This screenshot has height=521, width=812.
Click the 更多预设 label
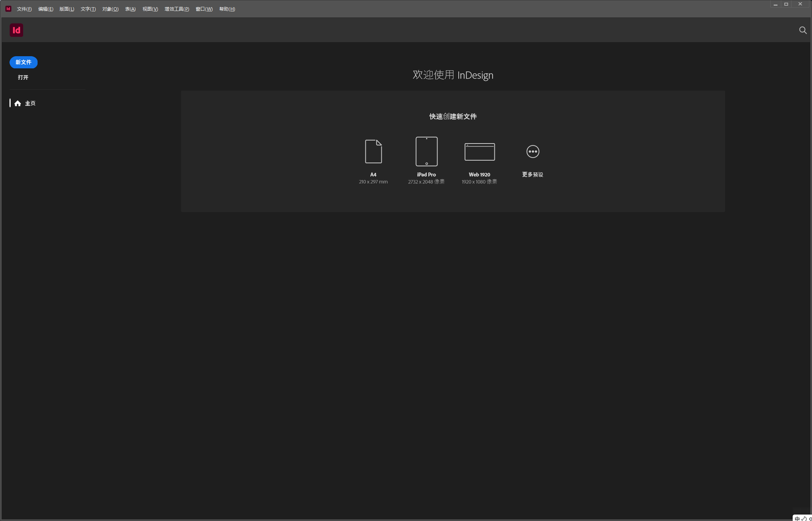click(533, 175)
